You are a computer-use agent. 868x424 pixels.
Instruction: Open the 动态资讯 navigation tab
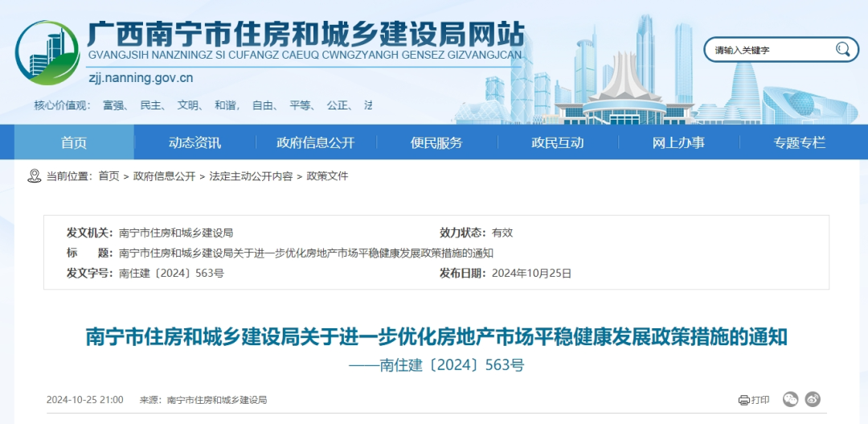(x=194, y=142)
